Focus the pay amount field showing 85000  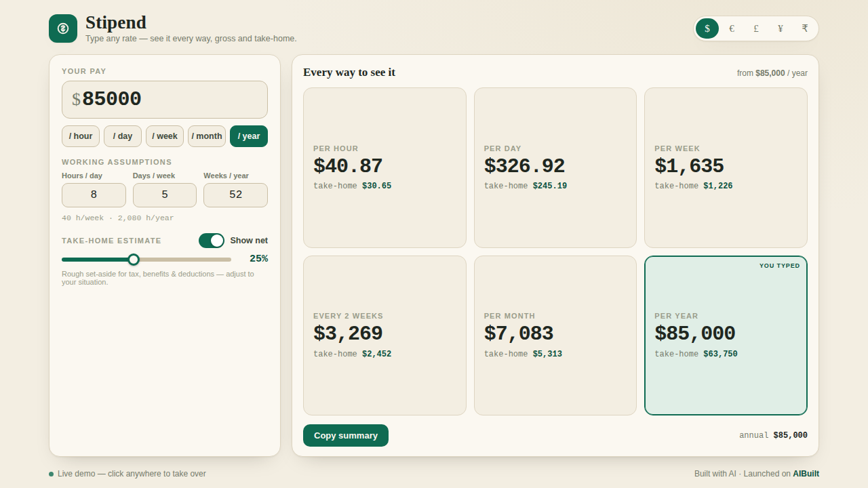click(x=165, y=100)
